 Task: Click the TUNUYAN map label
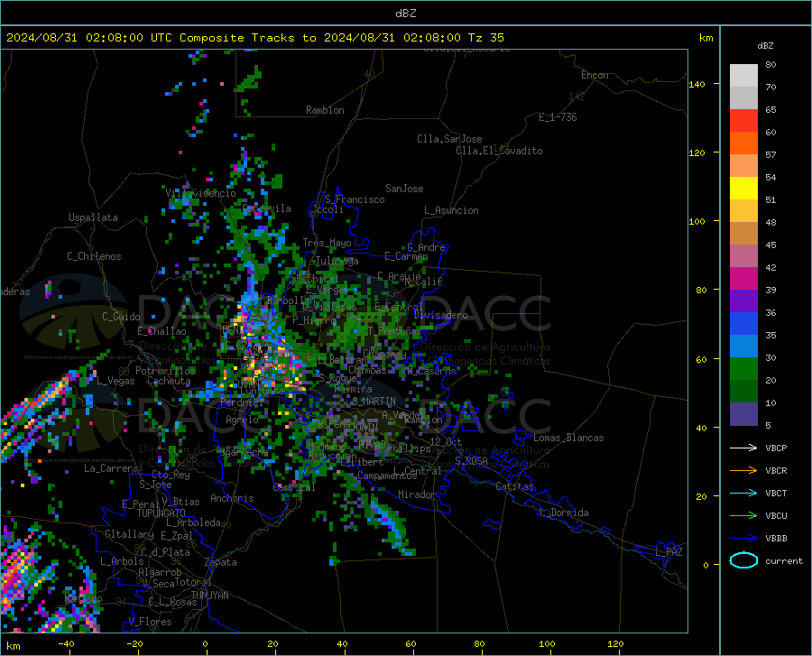(209, 596)
